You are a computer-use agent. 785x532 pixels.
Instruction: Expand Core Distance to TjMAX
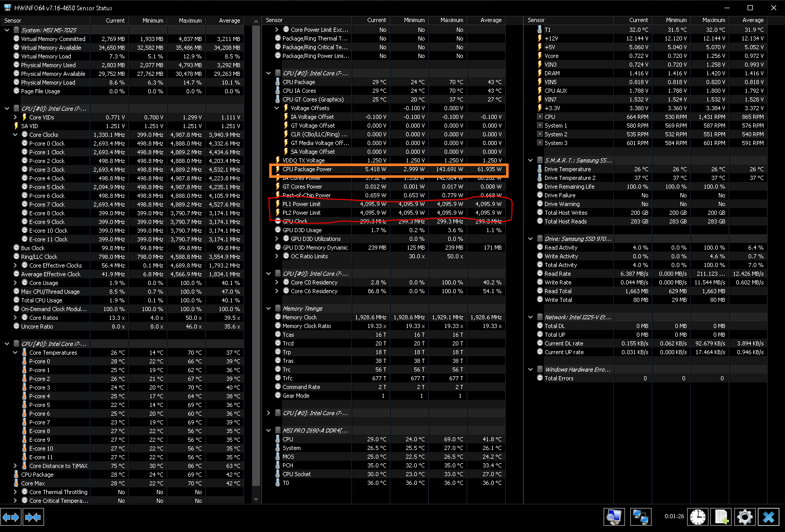(15, 466)
